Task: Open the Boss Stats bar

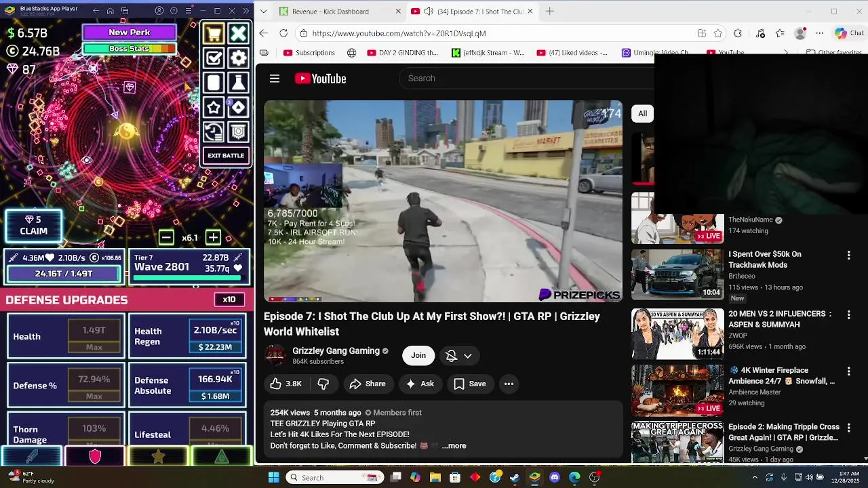Action: tap(130, 49)
